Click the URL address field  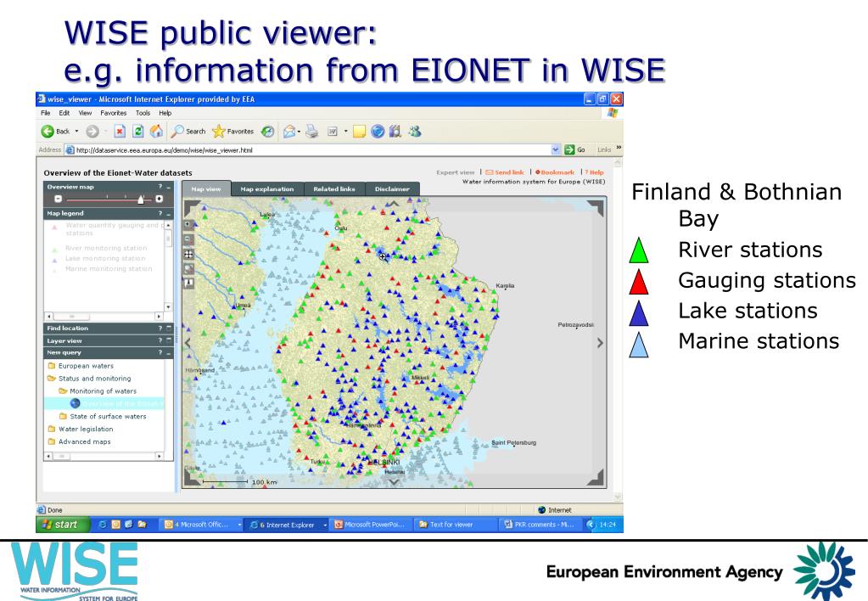313,149
